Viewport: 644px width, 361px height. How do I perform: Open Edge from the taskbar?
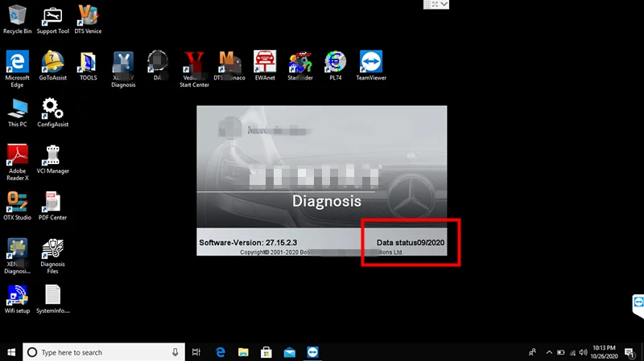click(220, 352)
